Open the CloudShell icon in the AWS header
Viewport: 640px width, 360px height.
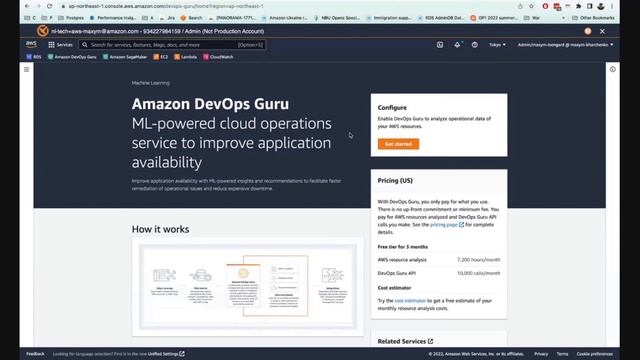[x=440, y=45]
